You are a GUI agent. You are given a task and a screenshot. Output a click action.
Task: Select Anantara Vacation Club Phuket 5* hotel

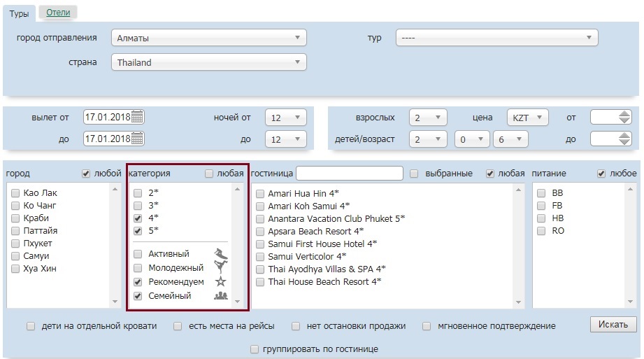[x=260, y=218]
